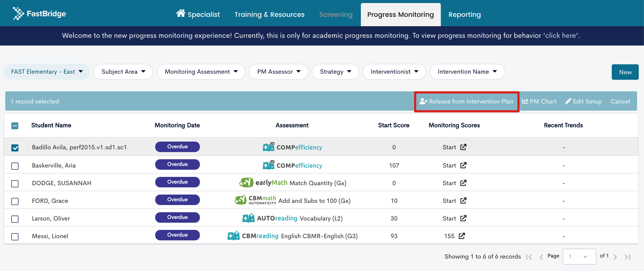Click the AUTOreading assessment icon

[x=248, y=218]
